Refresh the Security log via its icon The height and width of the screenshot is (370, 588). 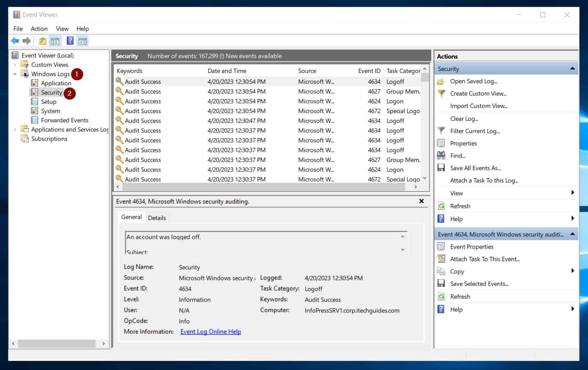pos(441,206)
